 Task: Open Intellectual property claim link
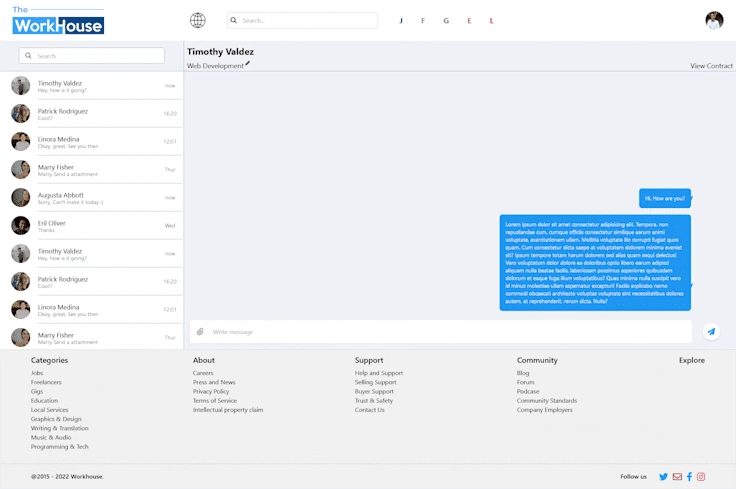click(x=228, y=410)
